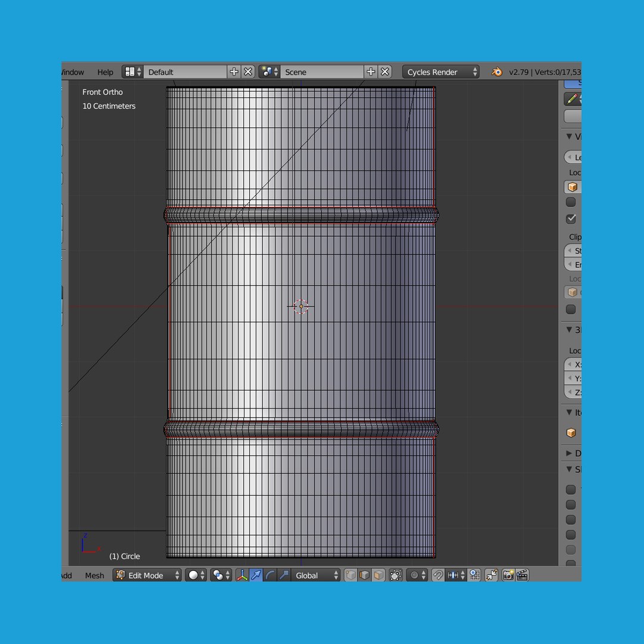Click the Lens value field
The height and width of the screenshot is (644, 644).
pyautogui.click(x=573, y=157)
